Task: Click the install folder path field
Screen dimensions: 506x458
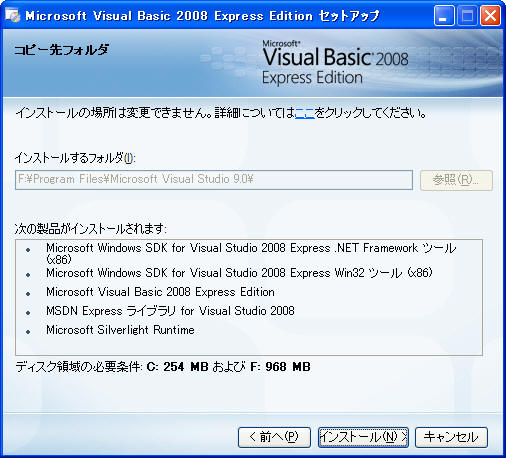Action: tap(214, 180)
